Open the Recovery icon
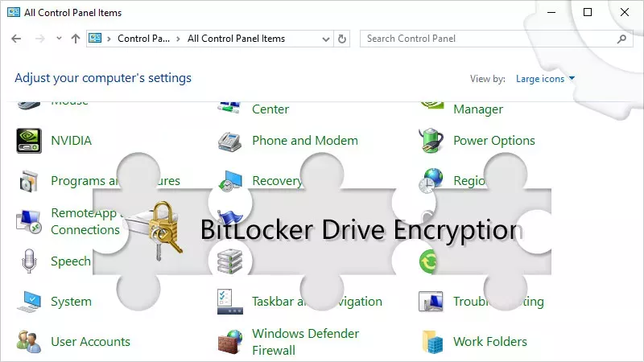Screen dimensions: 644x362 230,181
